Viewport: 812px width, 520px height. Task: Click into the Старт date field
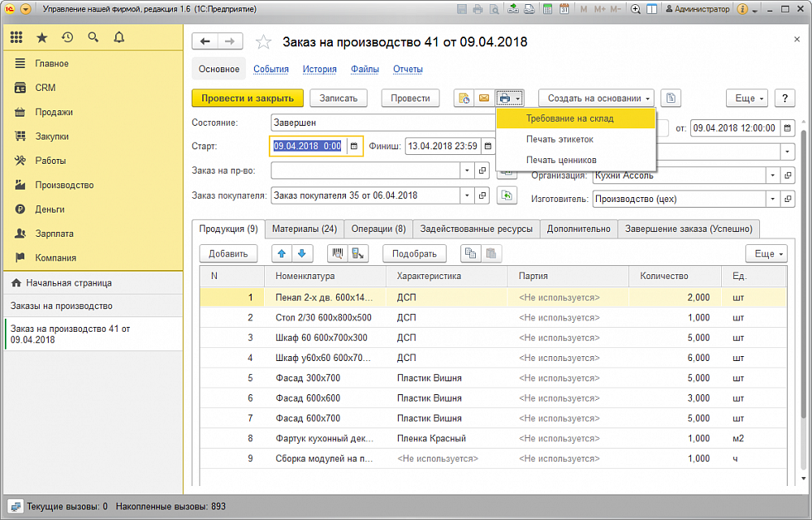point(309,147)
